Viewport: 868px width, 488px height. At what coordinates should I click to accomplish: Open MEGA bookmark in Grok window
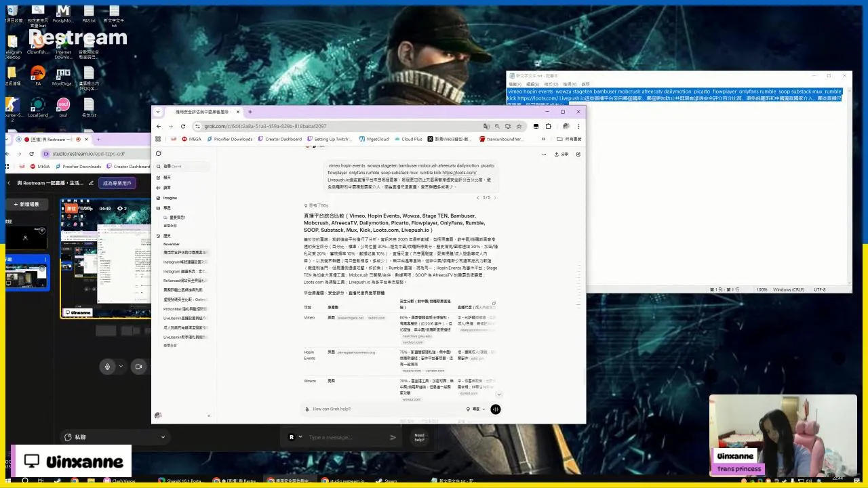191,139
